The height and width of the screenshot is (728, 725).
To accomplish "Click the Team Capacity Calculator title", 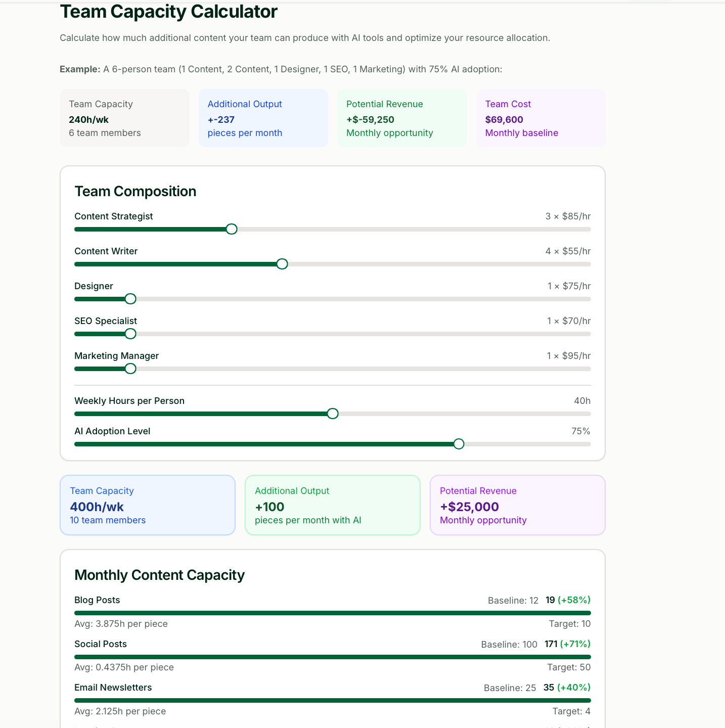I will [169, 12].
